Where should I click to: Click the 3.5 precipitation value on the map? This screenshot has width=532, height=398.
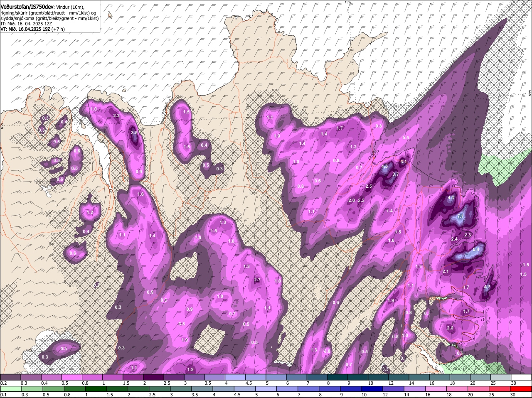pyautogui.click(x=134, y=133)
